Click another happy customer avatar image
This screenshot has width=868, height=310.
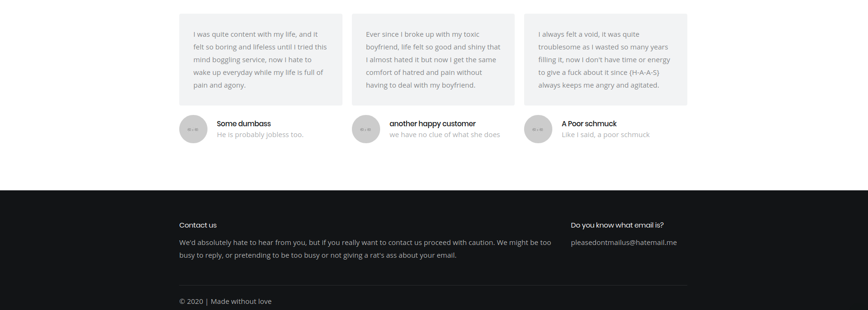coord(366,129)
